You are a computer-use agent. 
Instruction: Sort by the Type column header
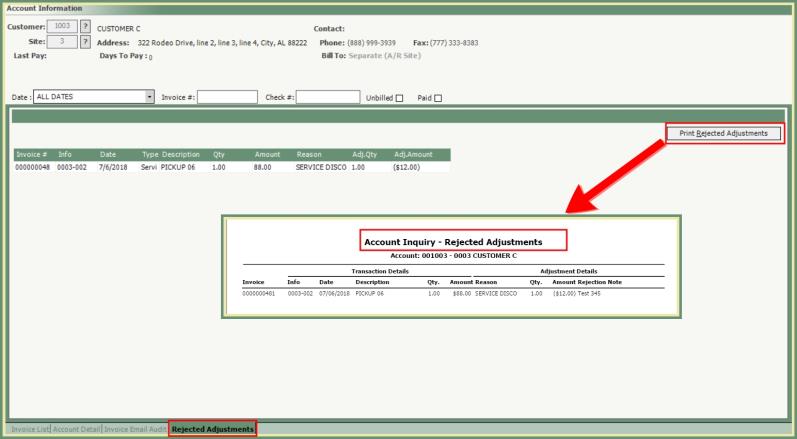point(150,154)
